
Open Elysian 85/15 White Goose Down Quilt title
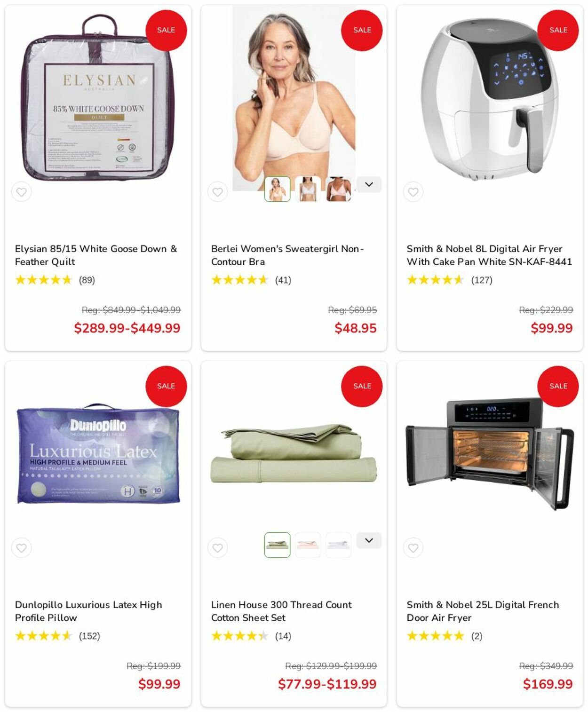96,255
